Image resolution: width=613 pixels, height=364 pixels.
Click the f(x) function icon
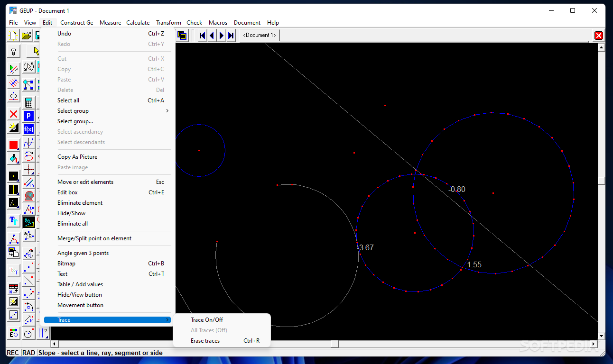tap(28, 129)
